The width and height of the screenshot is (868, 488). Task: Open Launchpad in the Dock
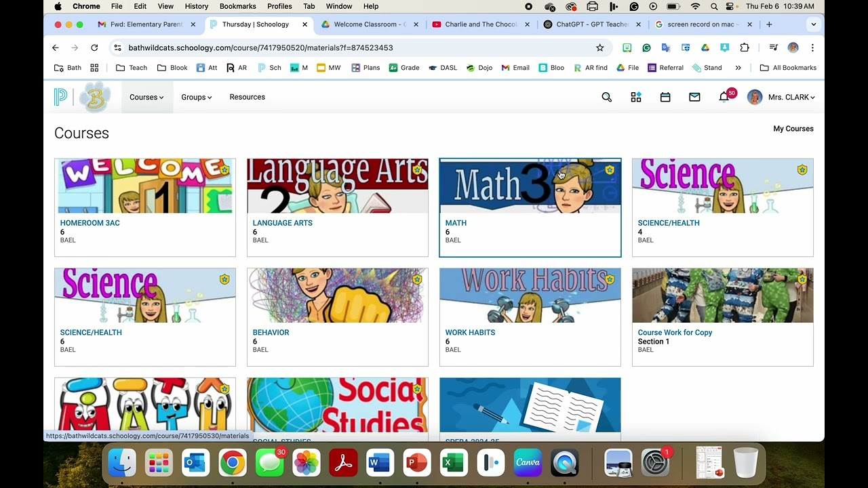(x=159, y=463)
